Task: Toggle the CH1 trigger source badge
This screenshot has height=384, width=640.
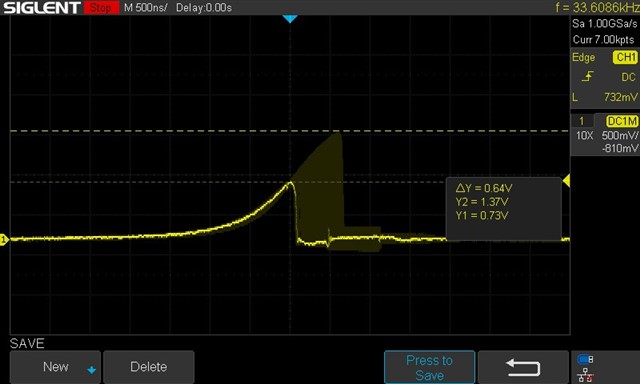Action: tap(625, 57)
